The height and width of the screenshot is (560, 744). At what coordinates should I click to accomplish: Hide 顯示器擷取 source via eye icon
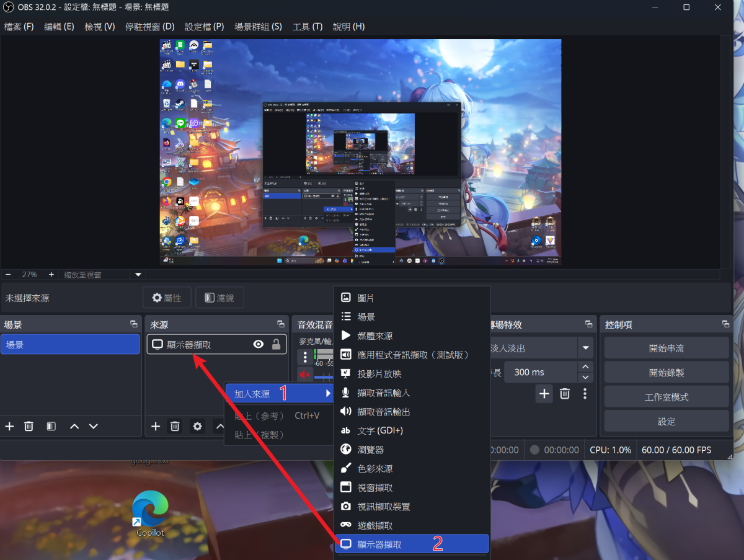[259, 344]
